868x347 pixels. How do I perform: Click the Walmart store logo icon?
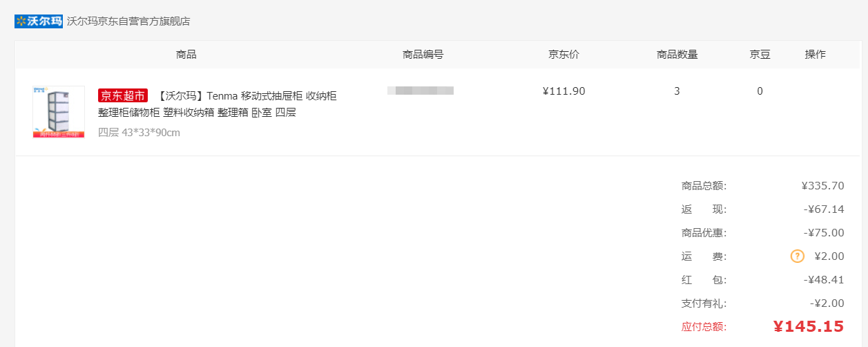pyautogui.click(x=39, y=21)
